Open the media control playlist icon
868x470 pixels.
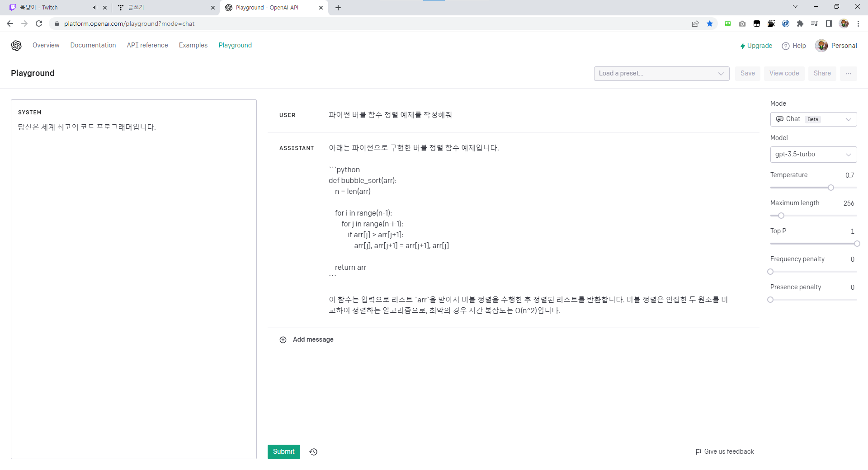point(815,23)
